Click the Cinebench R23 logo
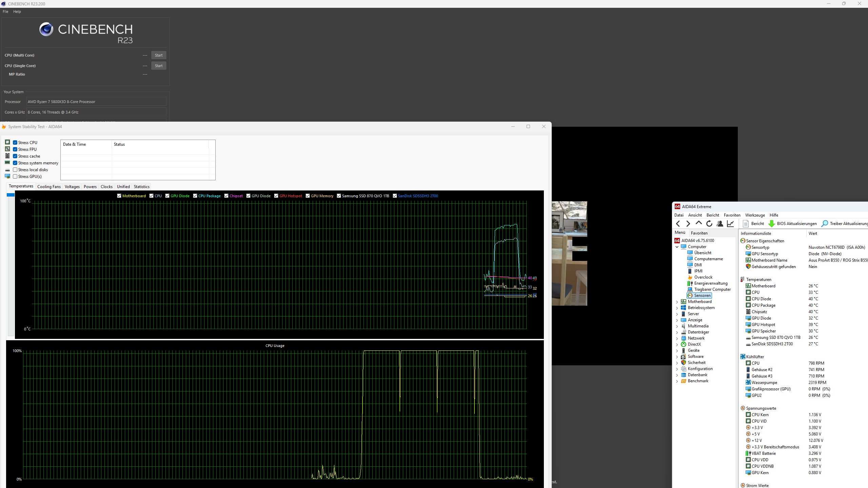The height and width of the screenshot is (488, 868). click(x=86, y=33)
